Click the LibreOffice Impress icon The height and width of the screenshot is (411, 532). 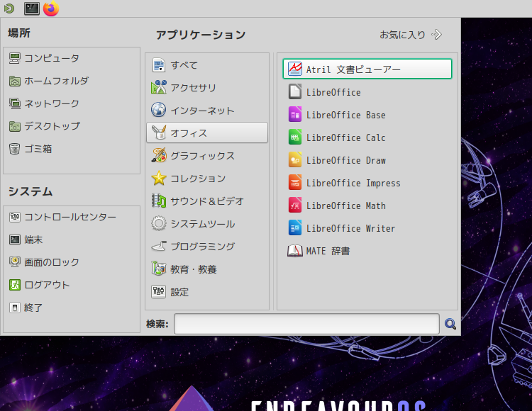[295, 183]
